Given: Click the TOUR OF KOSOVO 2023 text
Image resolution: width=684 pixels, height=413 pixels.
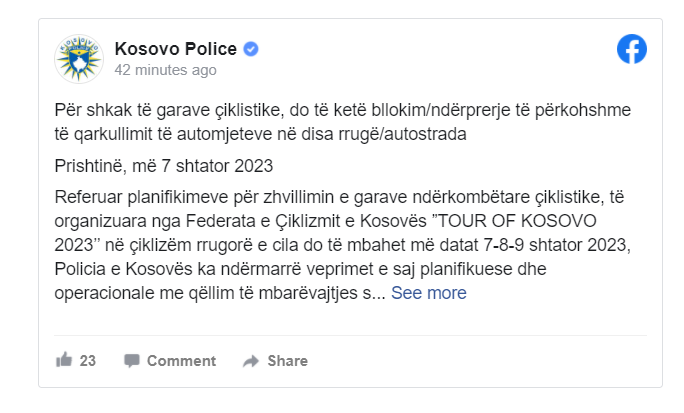Looking at the screenshot, I should point(517,221).
